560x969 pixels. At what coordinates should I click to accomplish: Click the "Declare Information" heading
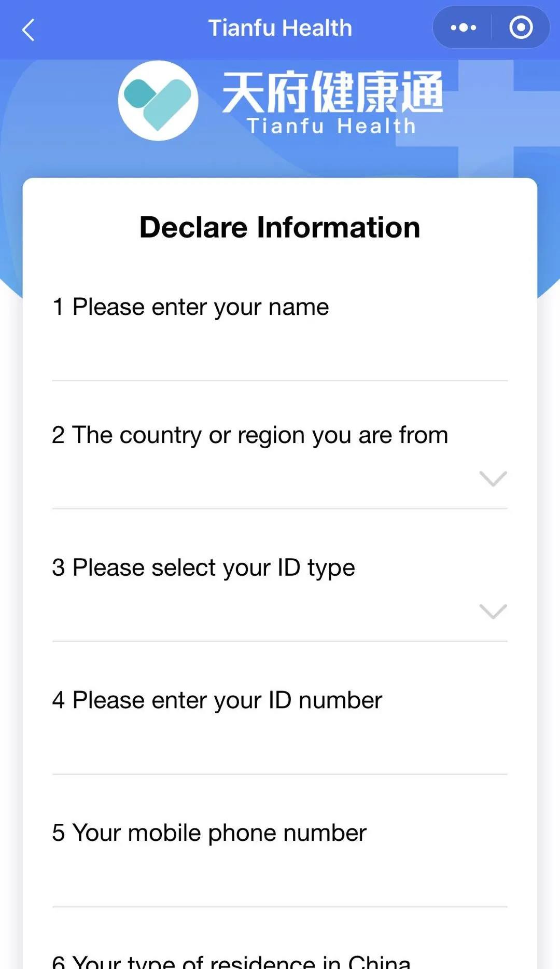coord(279,227)
